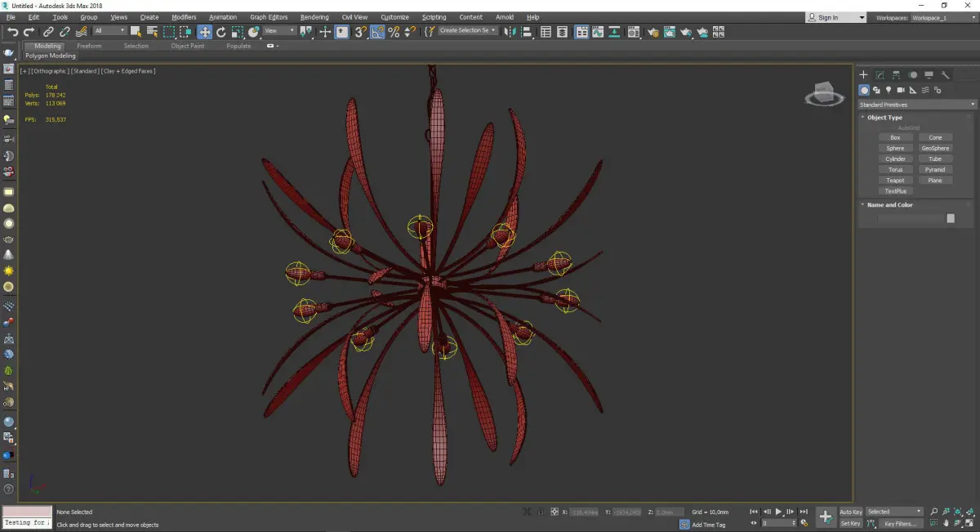Activate the Select and Rotate tool

tap(220, 32)
